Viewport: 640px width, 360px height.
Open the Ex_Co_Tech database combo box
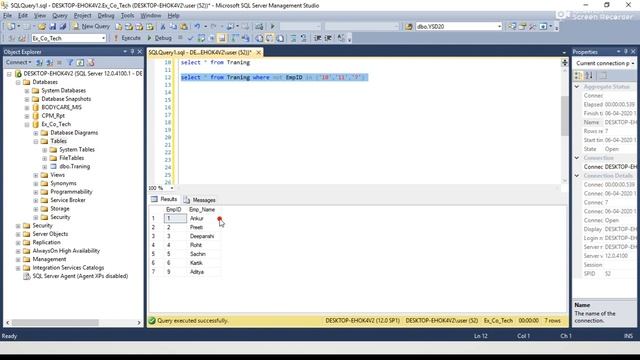tap(69, 38)
